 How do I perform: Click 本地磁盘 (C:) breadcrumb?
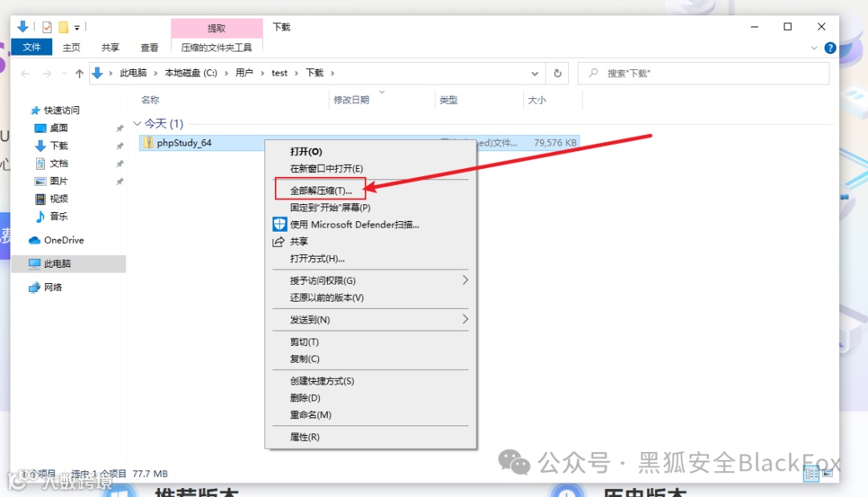(x=191, y=72)
